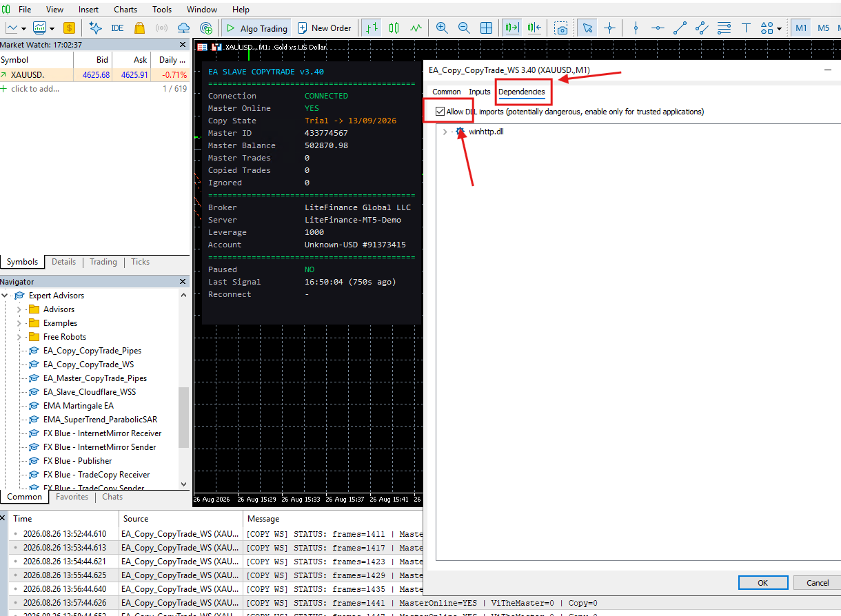This screenshot has height=616, width=841.
Task: Zoom in the chart with magnifier plus
Action: click(442, 28)
